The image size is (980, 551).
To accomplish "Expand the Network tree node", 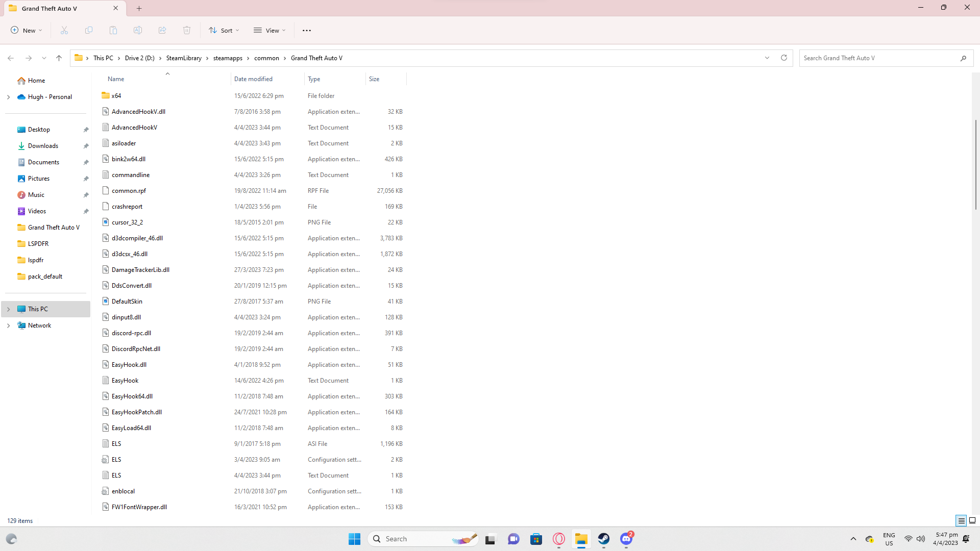I will pyautogui.click(x=8, y=325).
